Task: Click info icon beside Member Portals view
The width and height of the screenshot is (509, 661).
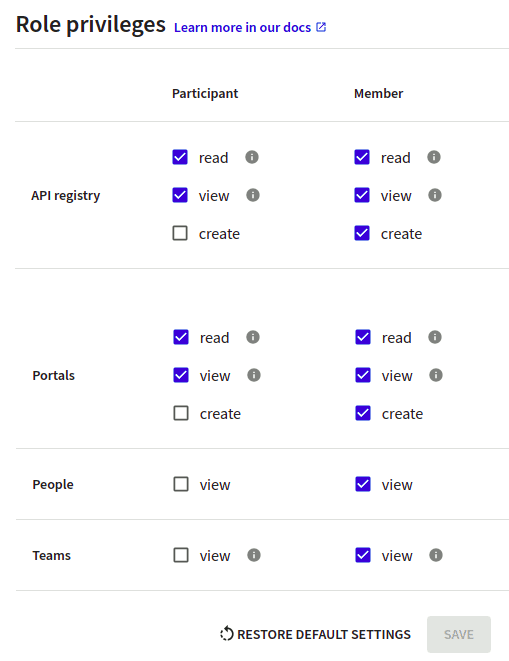Action: [x=436, y=375]
